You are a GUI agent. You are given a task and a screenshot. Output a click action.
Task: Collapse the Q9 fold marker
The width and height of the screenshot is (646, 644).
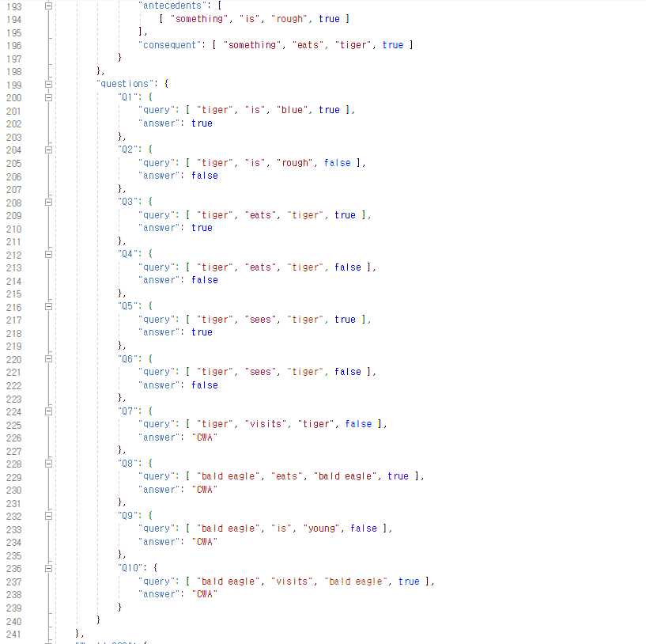(x=48, y=515)
